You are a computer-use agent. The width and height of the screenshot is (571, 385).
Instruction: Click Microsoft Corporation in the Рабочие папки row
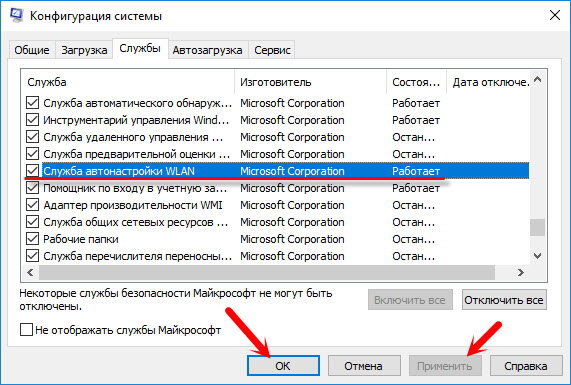click(292, 239)
